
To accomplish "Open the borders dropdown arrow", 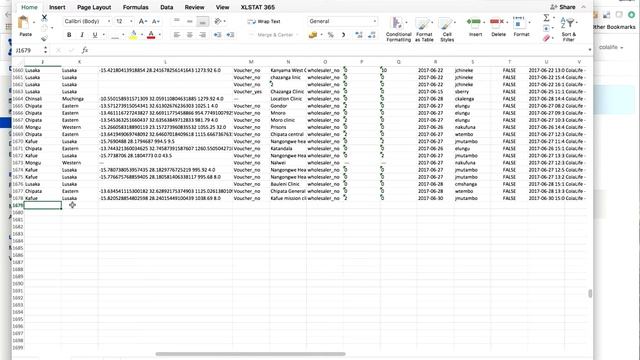I will [123, 35].
